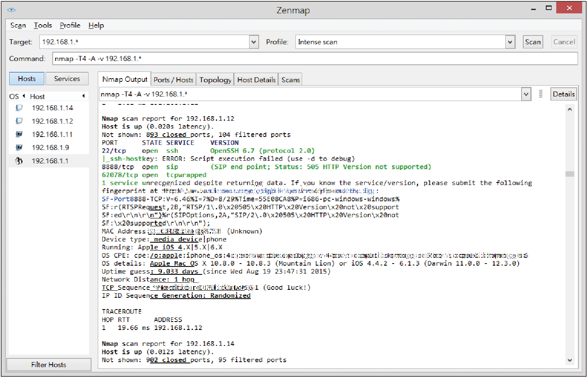588x378 pixels.
Task: Click the 'Device type: media device|phone' line
Action: pos(164,239)
